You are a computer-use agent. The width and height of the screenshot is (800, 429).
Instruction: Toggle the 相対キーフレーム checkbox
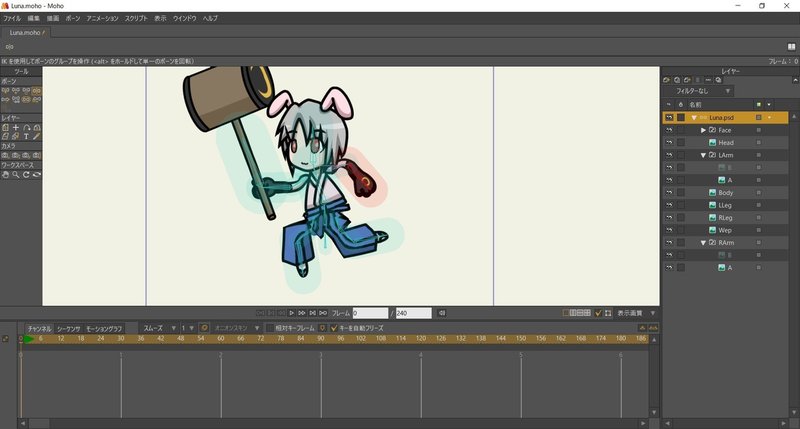click(270, 328)
